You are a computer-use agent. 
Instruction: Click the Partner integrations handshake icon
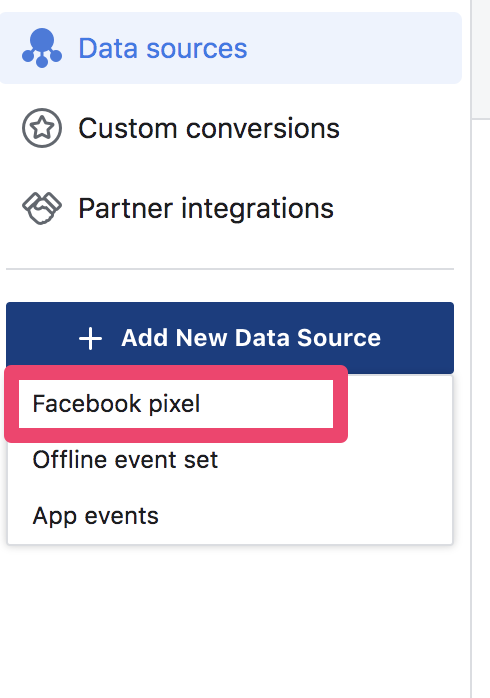point(42,208)
